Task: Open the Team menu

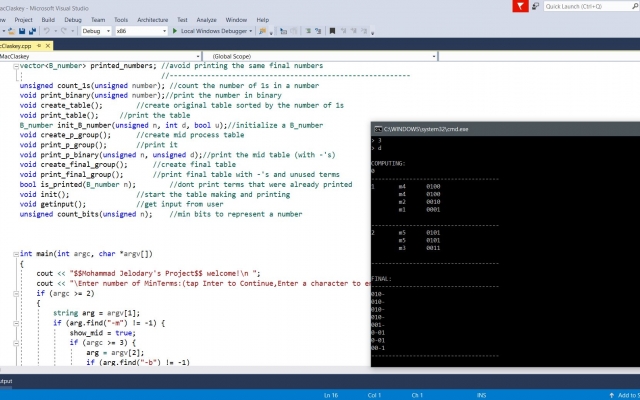Action: point(98,20)
